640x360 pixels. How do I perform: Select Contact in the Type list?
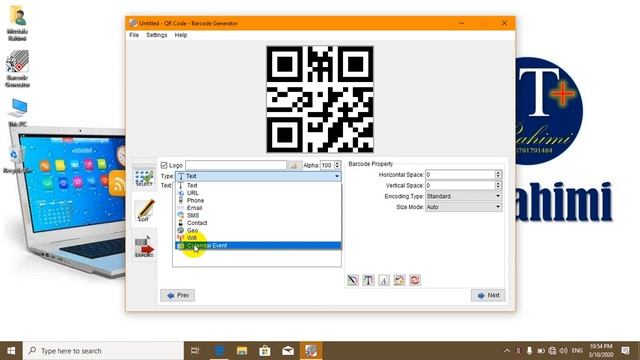[x=257, y=223]
